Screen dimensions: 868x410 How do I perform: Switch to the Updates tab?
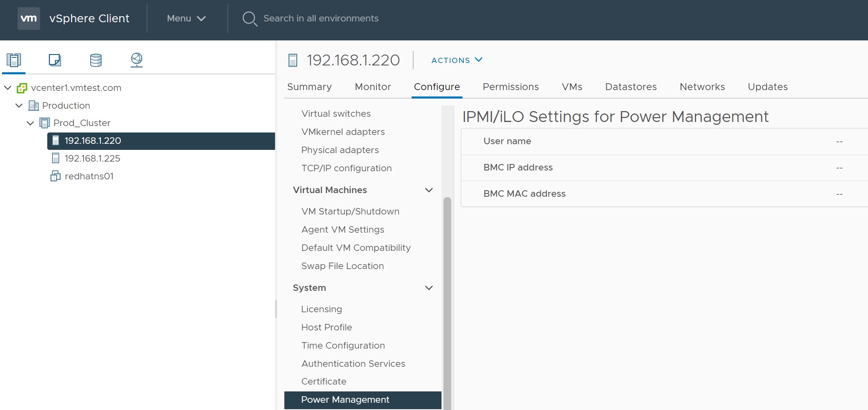click(767, 87)
